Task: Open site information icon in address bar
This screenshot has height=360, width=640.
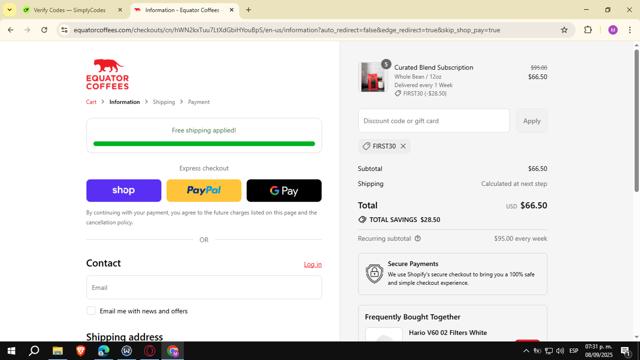Action: click(x=64, y=30)
